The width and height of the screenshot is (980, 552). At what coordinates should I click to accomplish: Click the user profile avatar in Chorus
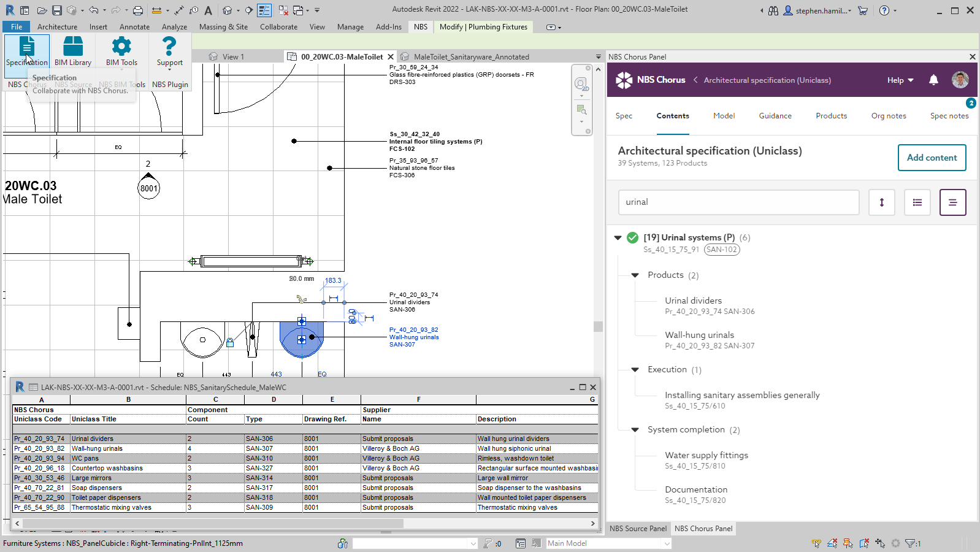pos(960,80)
